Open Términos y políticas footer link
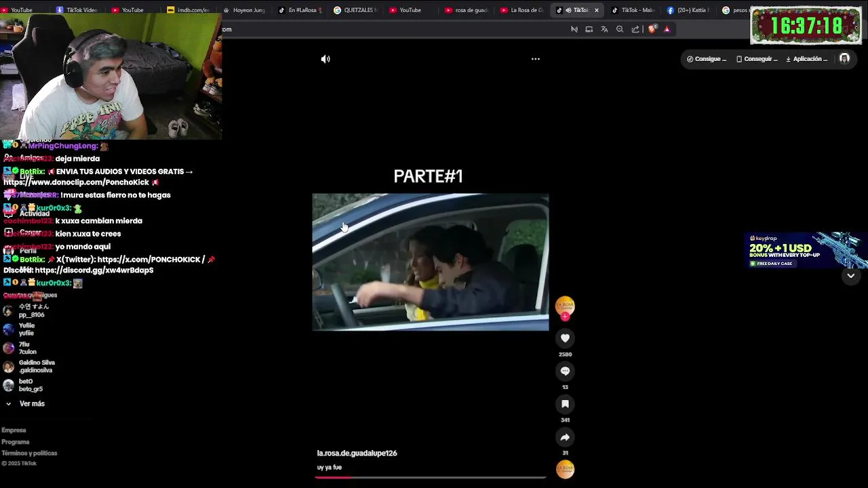Viewport: 868px width, 488px height. [29, 453]
